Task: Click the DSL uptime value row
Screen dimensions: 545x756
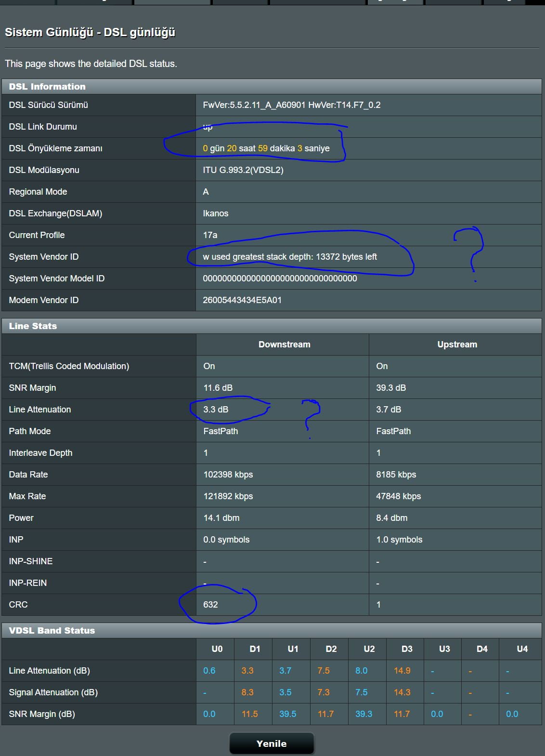Action: (x=266, y=148)
